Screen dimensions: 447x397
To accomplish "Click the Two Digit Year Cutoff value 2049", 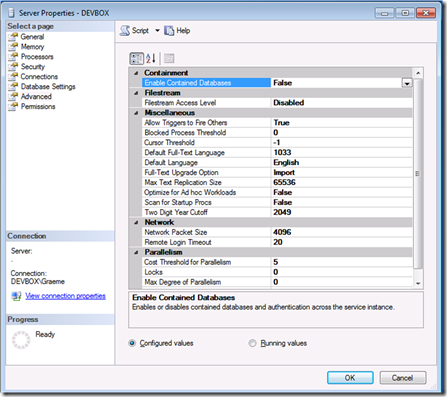I will [x=282, y=212].
